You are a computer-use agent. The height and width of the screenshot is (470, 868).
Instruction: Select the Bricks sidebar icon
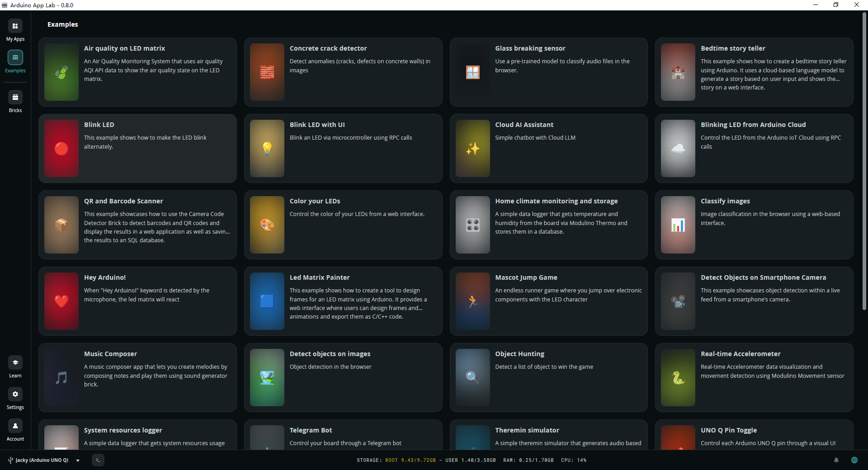pyautogui.click(x=15, y=97)
